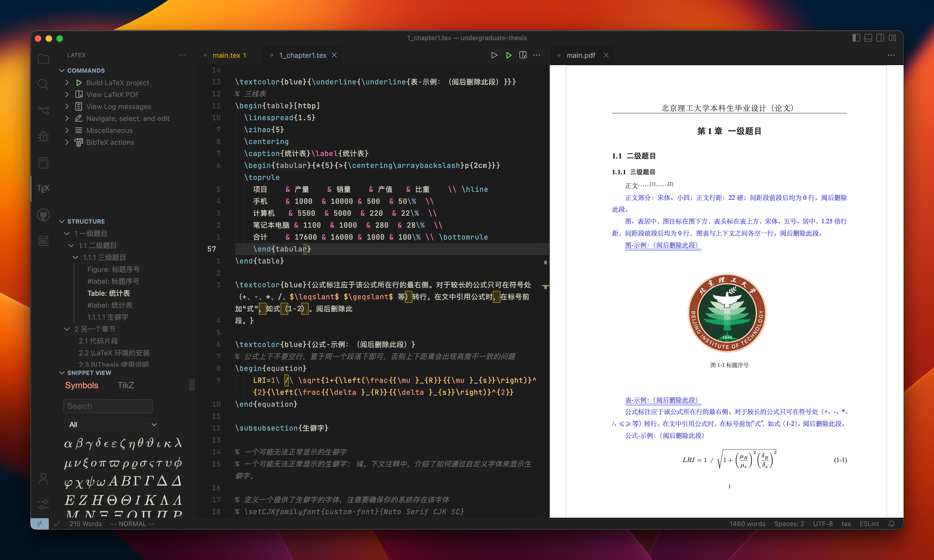Click inside the snippet Search field
Viewport: 934px width, 560px height.
(107, 406)
